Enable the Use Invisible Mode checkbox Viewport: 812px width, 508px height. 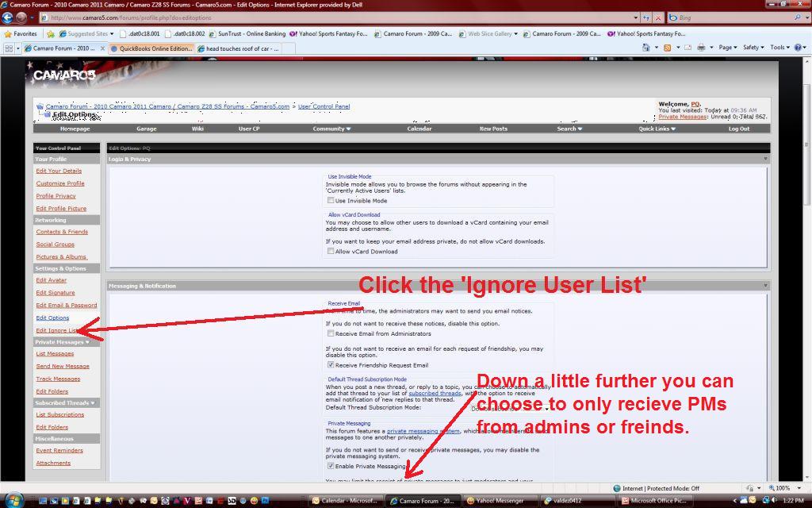coord(331,201)
